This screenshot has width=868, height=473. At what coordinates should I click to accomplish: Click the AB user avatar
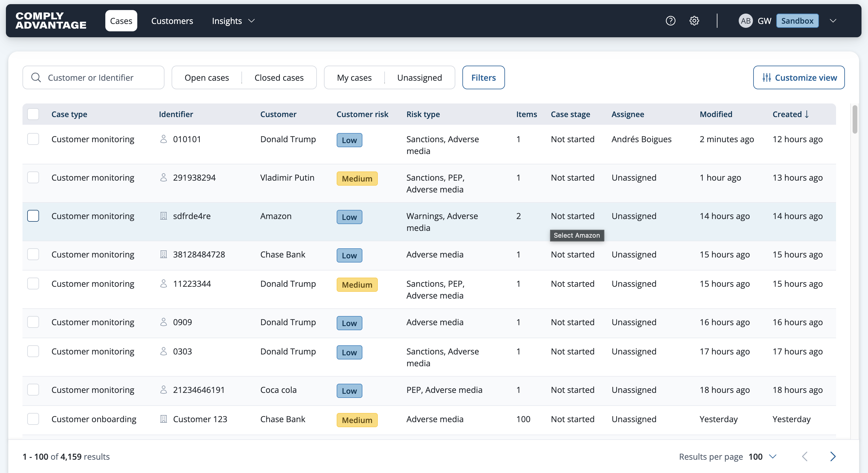[x=745, y=21]
